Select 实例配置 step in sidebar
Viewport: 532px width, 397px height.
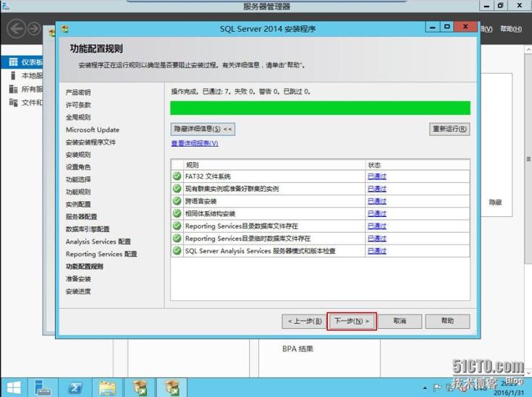[78, 205]
